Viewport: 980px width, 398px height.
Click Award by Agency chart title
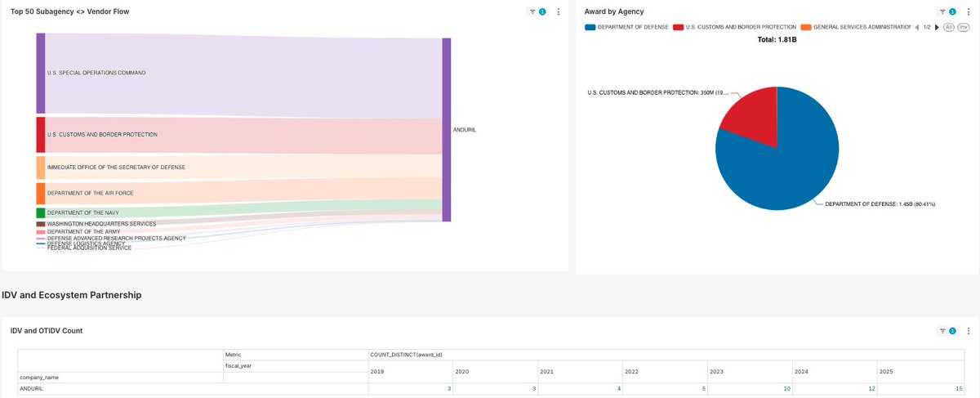point(614,12)
